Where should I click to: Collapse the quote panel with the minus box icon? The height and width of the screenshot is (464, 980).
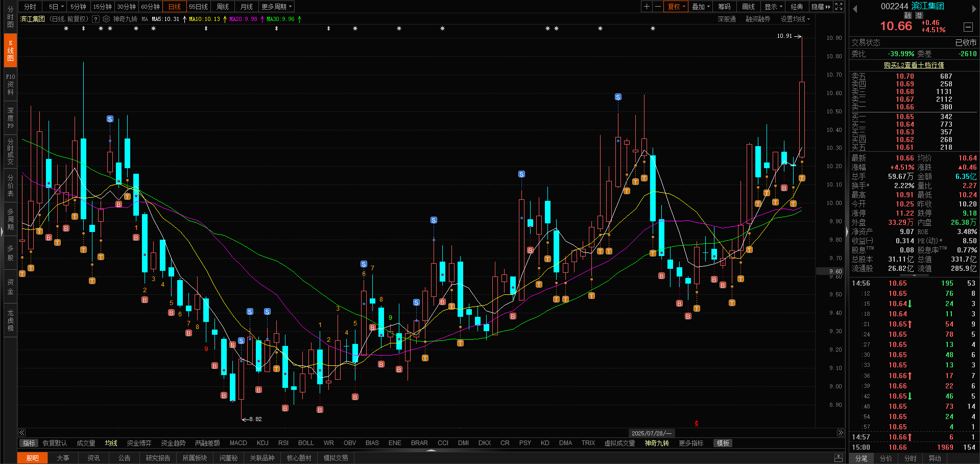[x=968, y=27]
